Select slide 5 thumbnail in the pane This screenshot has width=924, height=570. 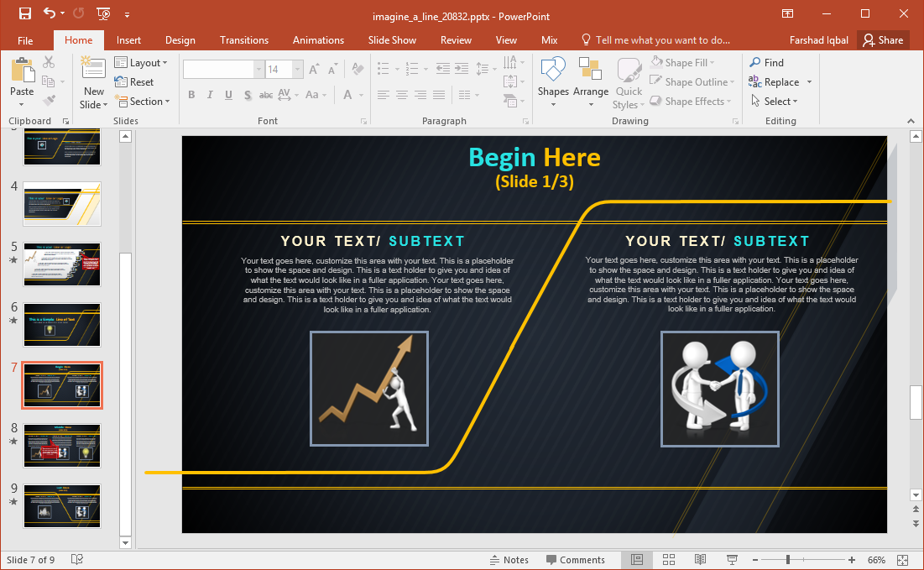click(x=61, y=264)
